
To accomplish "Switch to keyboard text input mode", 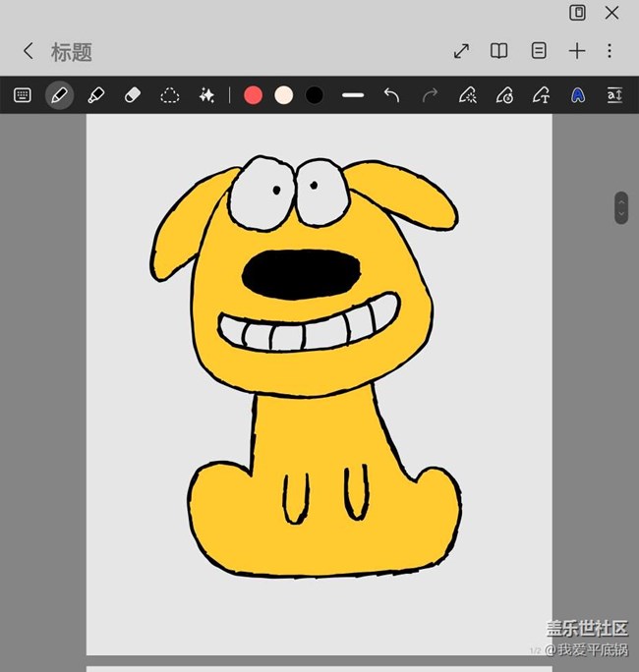I will click(23, 95).
